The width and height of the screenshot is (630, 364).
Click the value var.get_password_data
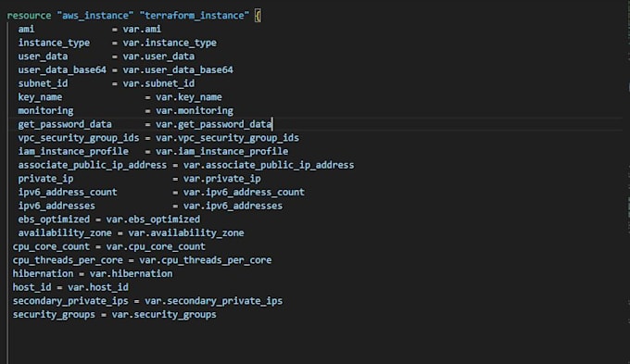(214, 124)
